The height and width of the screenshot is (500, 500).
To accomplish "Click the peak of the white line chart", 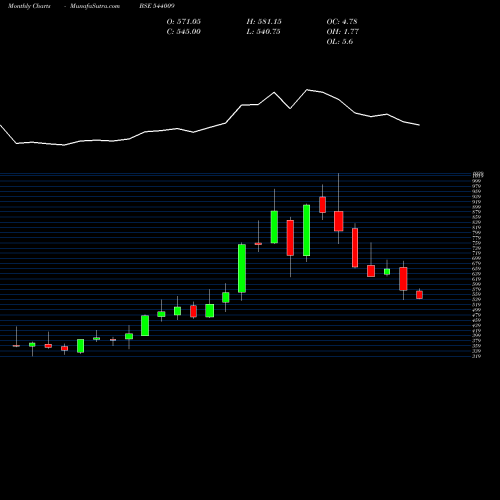I will pos(307,90).
